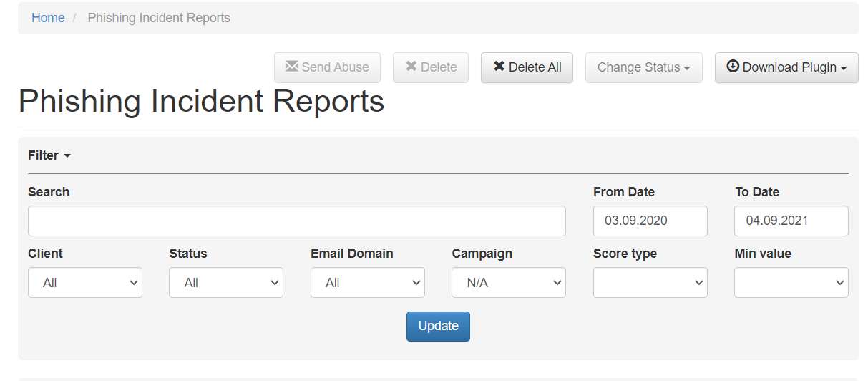Click the envelope icon on Send Abuse

click(291, 67)
